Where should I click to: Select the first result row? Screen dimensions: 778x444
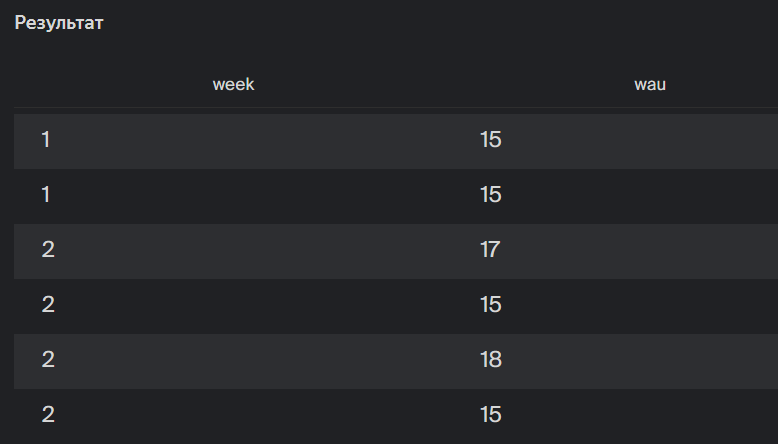300,140
